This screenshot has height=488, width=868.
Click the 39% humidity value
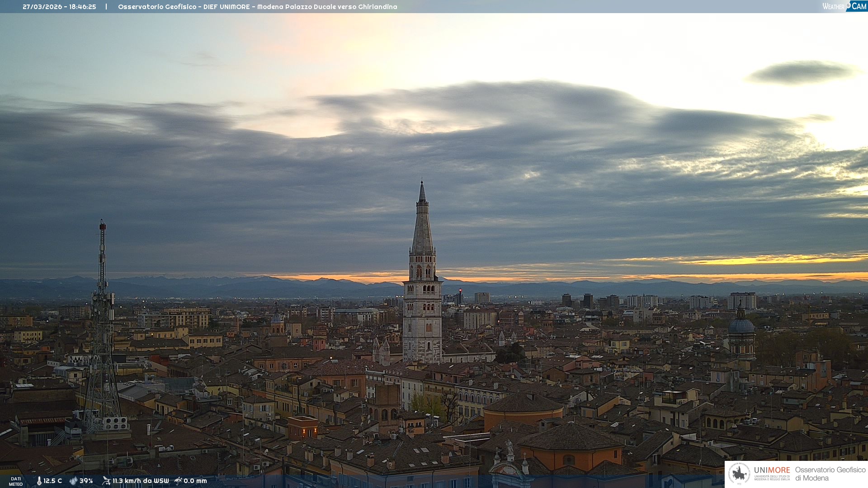click(x=86, y=481)
